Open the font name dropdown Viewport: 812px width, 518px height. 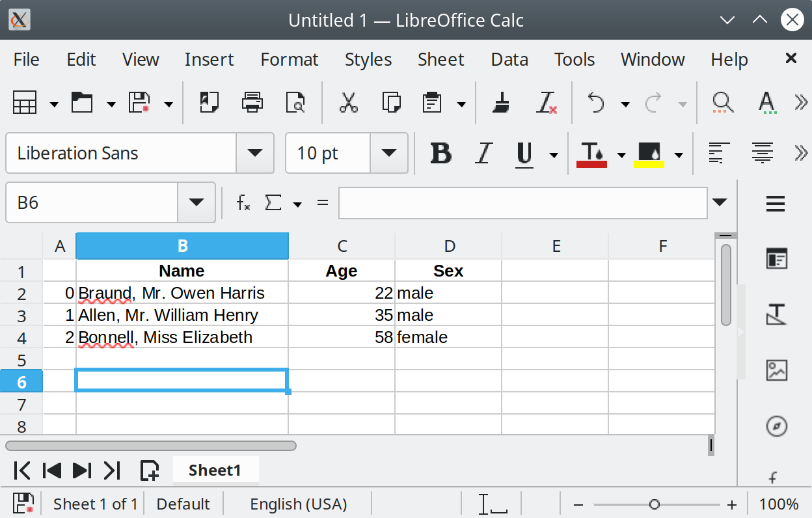(x=254, y=153)
